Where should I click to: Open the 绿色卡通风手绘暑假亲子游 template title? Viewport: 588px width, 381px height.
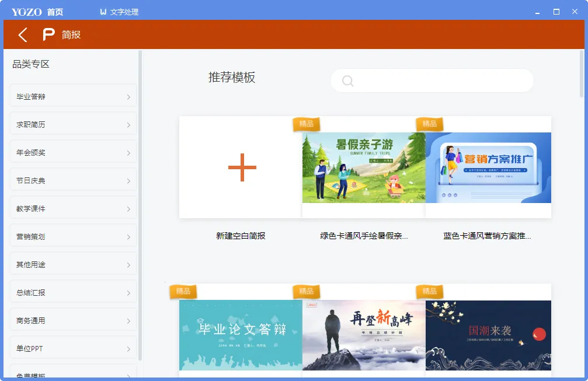[364, 236]
